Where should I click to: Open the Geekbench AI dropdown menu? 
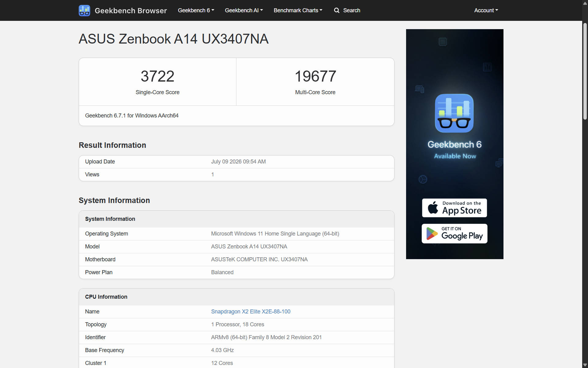tap(244, 10)
